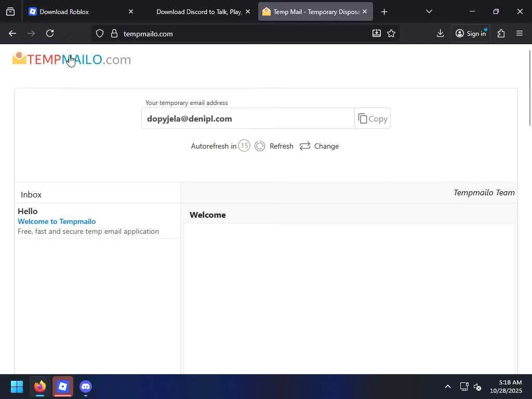Refresh the inbox using Refresh label
The height and width of the screenshot is (399, 532).
point(281,146)
